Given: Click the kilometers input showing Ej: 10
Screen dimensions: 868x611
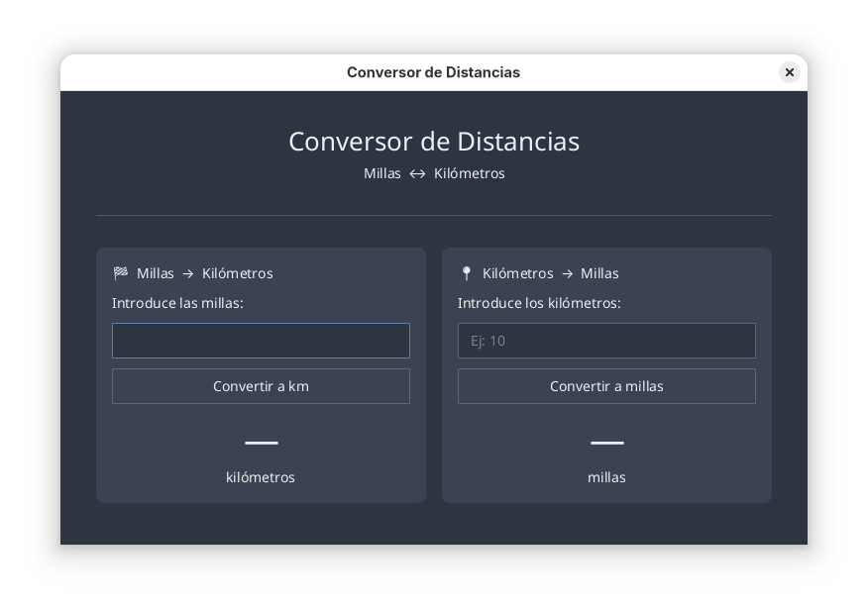Looking at the screenshot, I should tap(606, 341).
